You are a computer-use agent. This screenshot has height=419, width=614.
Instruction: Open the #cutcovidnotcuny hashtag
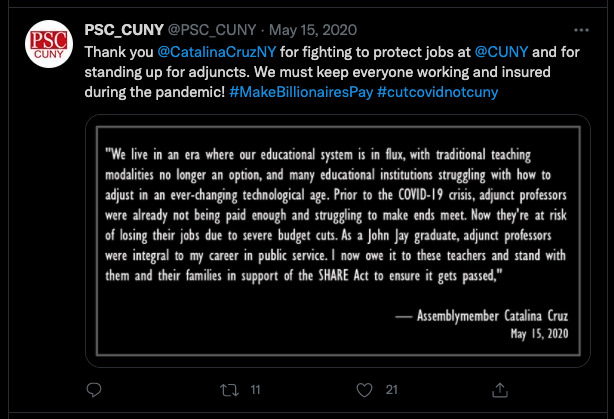point(440,91)
